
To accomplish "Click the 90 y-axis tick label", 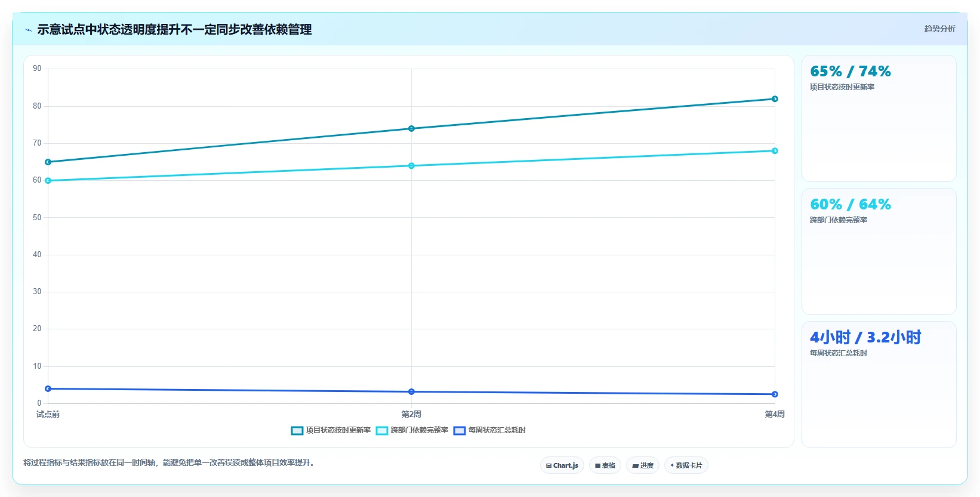I will pyautogui.click(x=37, y=69).
